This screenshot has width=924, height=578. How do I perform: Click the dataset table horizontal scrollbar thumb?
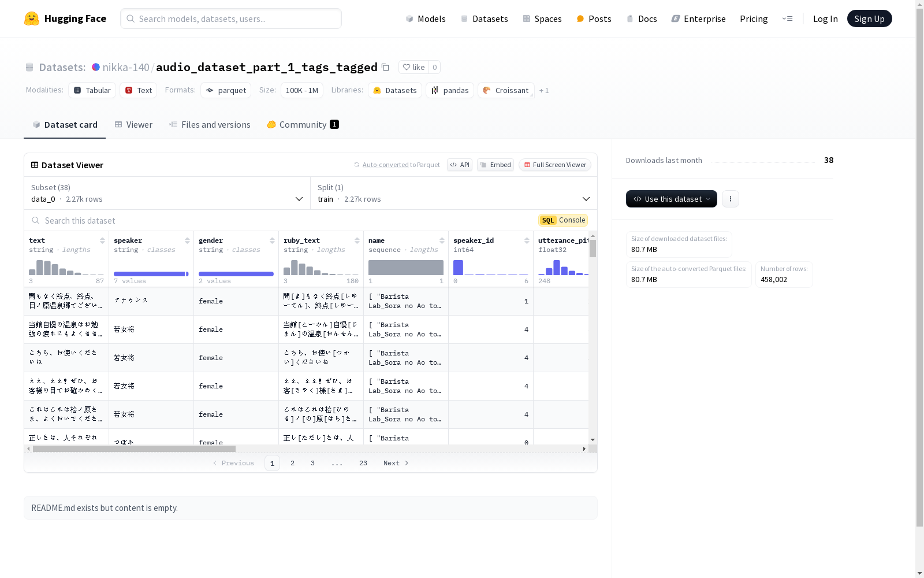134,449
